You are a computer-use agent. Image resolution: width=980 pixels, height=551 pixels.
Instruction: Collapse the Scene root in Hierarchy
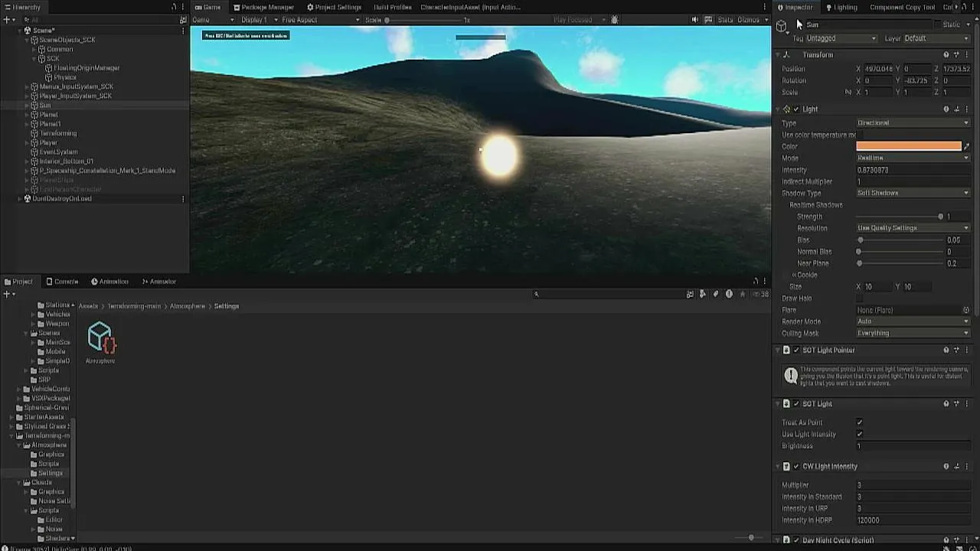pos(20,31)
